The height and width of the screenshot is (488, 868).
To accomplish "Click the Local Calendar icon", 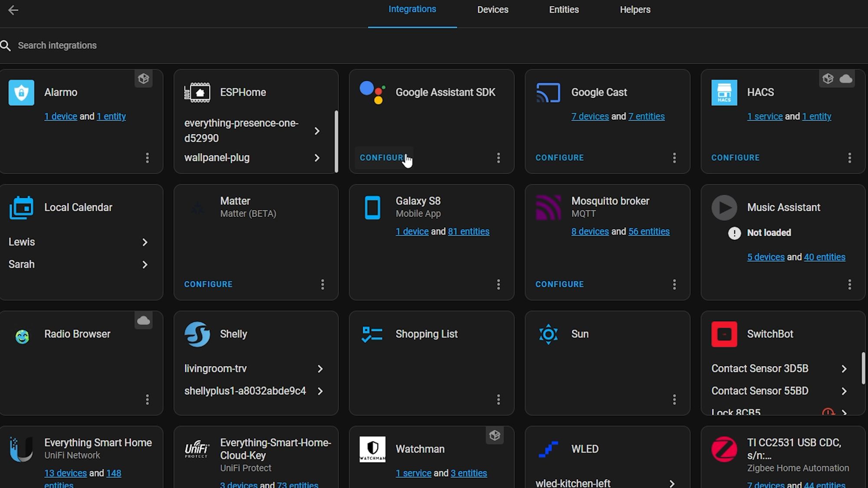I will coord(21,208).
